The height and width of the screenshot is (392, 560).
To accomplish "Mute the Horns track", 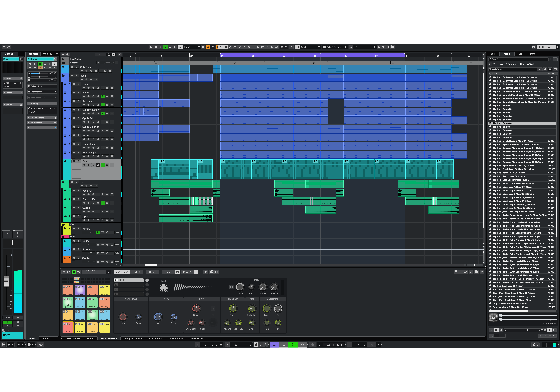I will coord(74,135).
